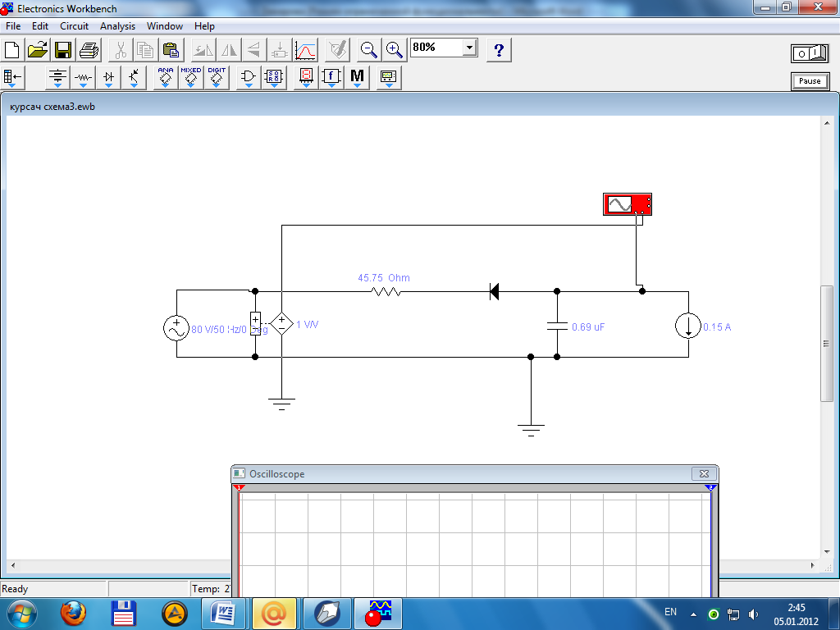Open component properties
Image resolution: width=840 pixels, height=630 pixels.
(x=337, y=50)
